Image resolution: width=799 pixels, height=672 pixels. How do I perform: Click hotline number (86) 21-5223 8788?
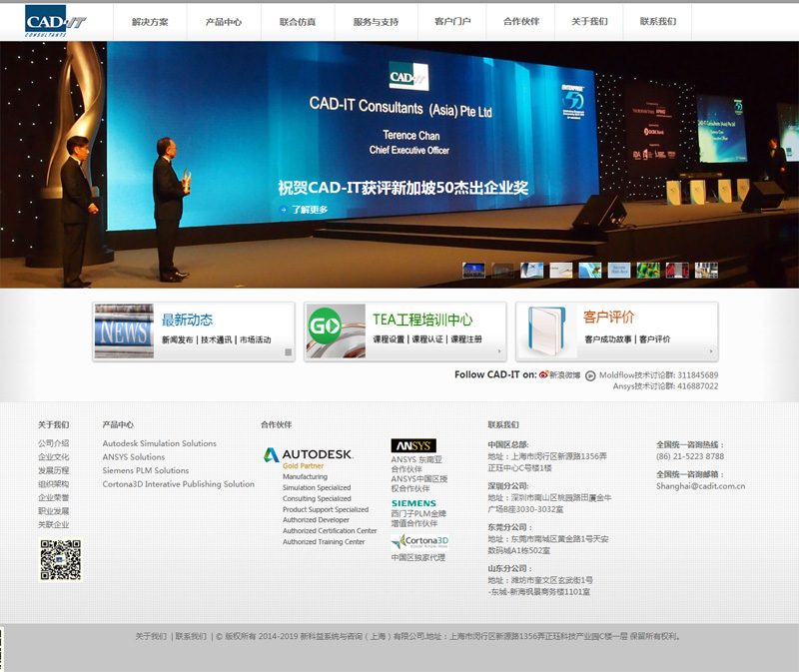(x=690, y=456)
